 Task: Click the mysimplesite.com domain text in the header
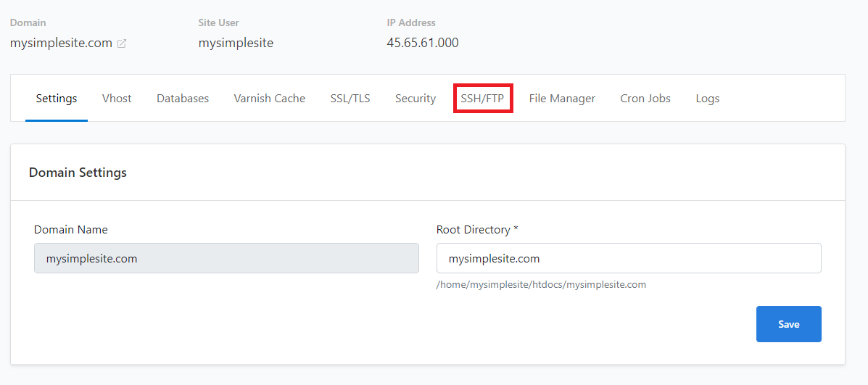pyautogui.click(x=61, y=43)
